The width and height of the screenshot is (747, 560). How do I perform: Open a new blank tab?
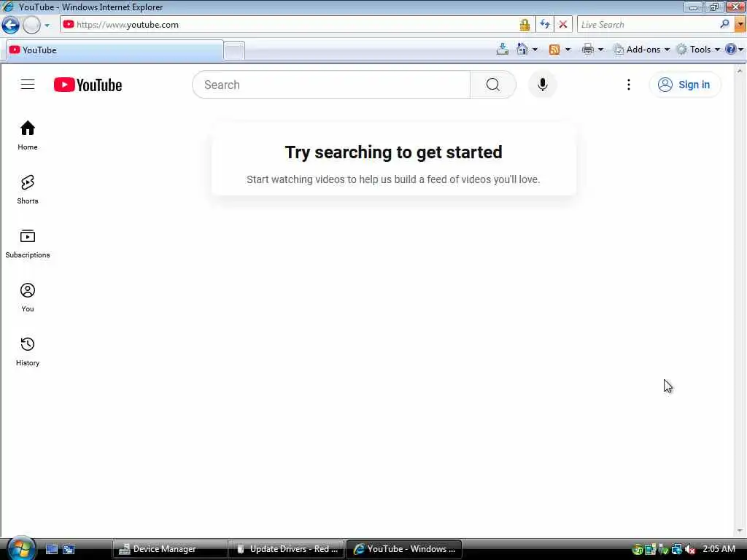234,50
